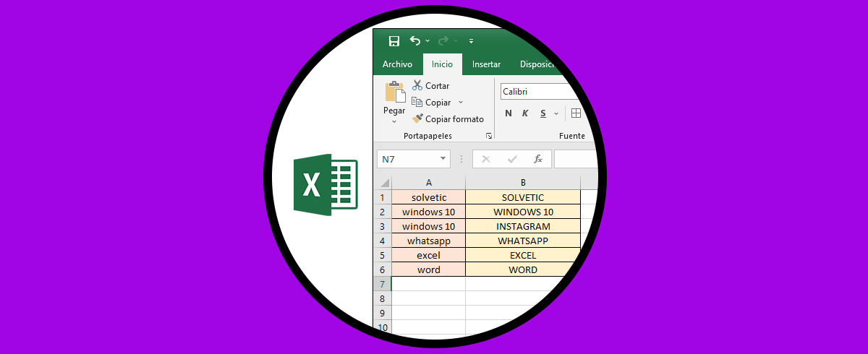Switch to the Inicio tab
Viewport: 868px width, 354px height.
442,64
